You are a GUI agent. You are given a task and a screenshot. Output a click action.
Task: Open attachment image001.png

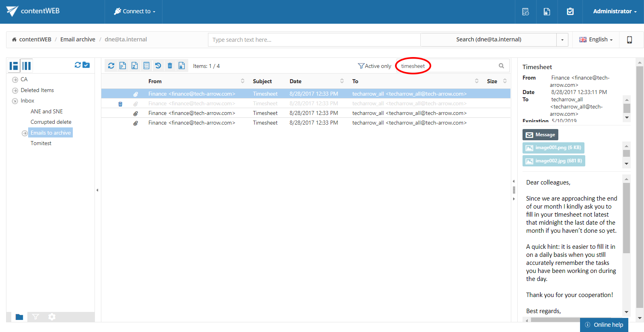click(553, 148)
